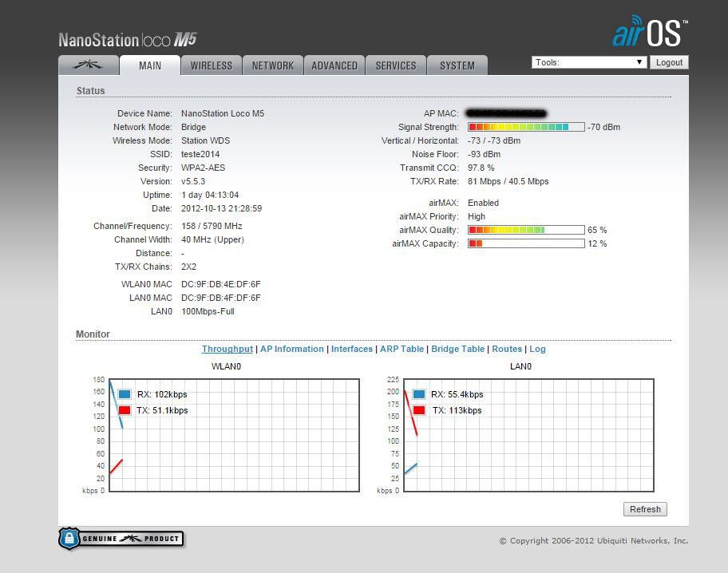The width and height of the screenshot is (728, 573).
Task: Click the Refresh button
Action: click(x=645, y=509)
